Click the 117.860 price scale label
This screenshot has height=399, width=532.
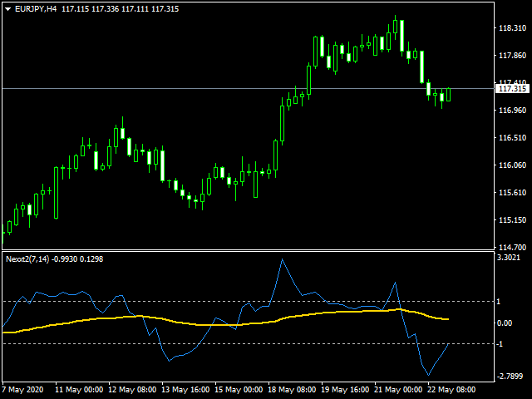(512, 56)
